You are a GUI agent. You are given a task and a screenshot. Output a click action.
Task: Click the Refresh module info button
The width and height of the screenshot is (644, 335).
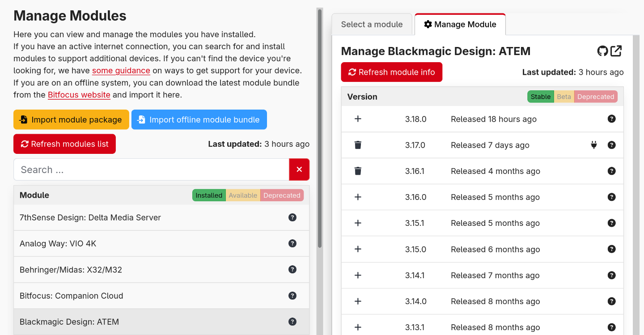(x=392, y=72)
